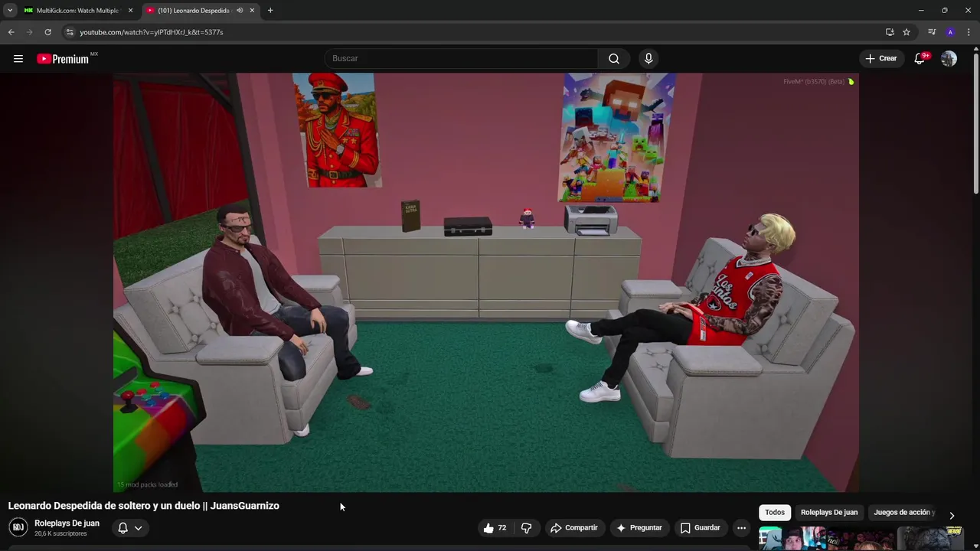
Task: Click the YouTube URL address bar
Action: coord(475,32)
